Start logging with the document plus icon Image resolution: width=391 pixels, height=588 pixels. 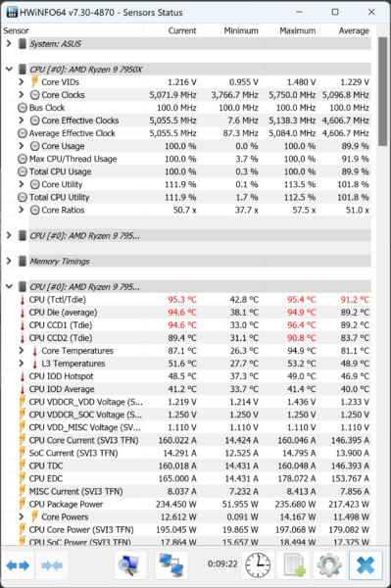[294, 565]
